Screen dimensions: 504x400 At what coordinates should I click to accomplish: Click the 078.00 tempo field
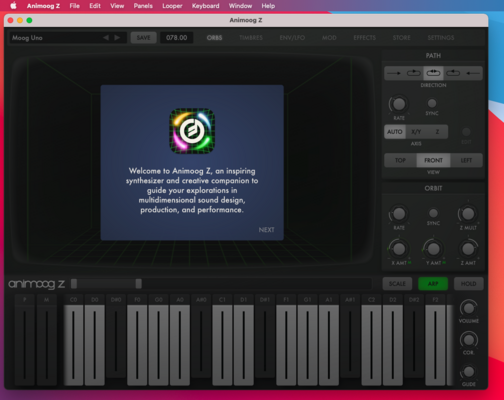(x=177, y=38)
